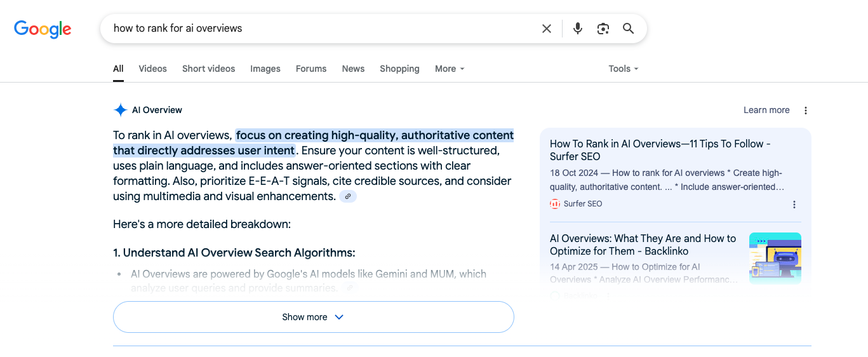
Task: Select the All results tab
Action: [x=118, y=69]
